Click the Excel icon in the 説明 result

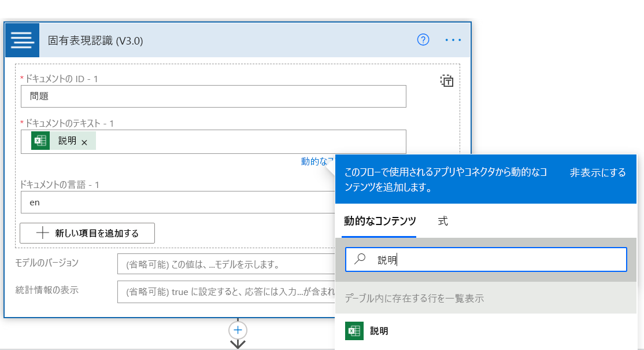tap(354, 331)
